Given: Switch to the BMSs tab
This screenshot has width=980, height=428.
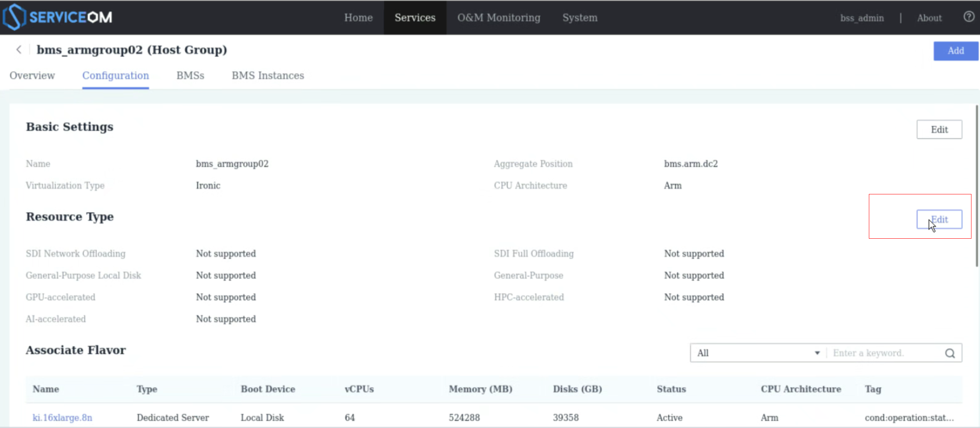Looking at the screenshot, I should pos(190,75).
